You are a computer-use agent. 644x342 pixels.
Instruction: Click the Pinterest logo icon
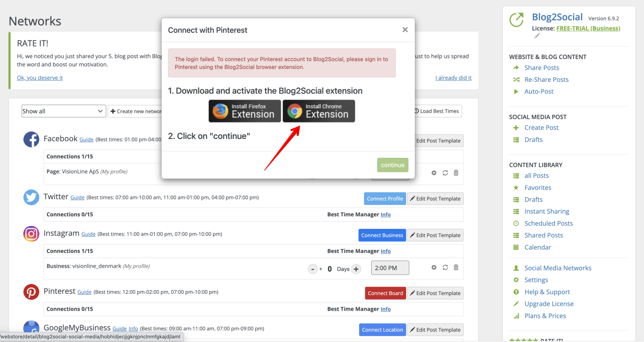tap(31, 292)
